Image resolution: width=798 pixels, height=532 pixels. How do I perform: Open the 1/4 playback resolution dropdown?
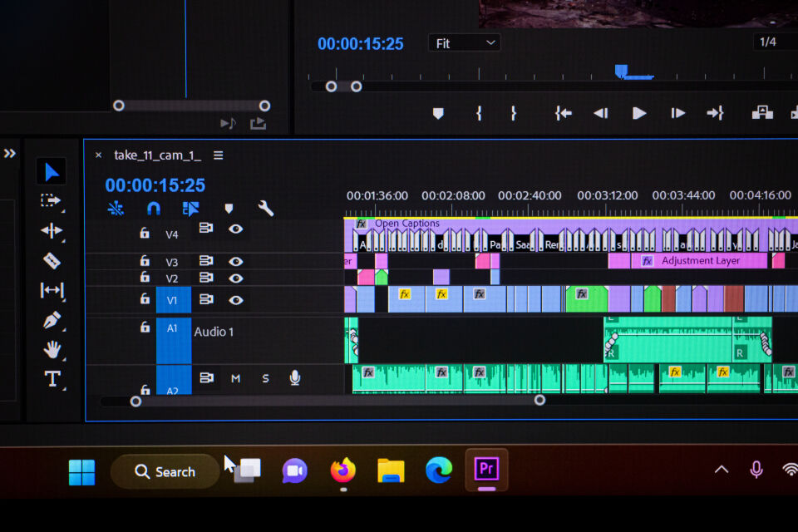(x=773, y=42)
